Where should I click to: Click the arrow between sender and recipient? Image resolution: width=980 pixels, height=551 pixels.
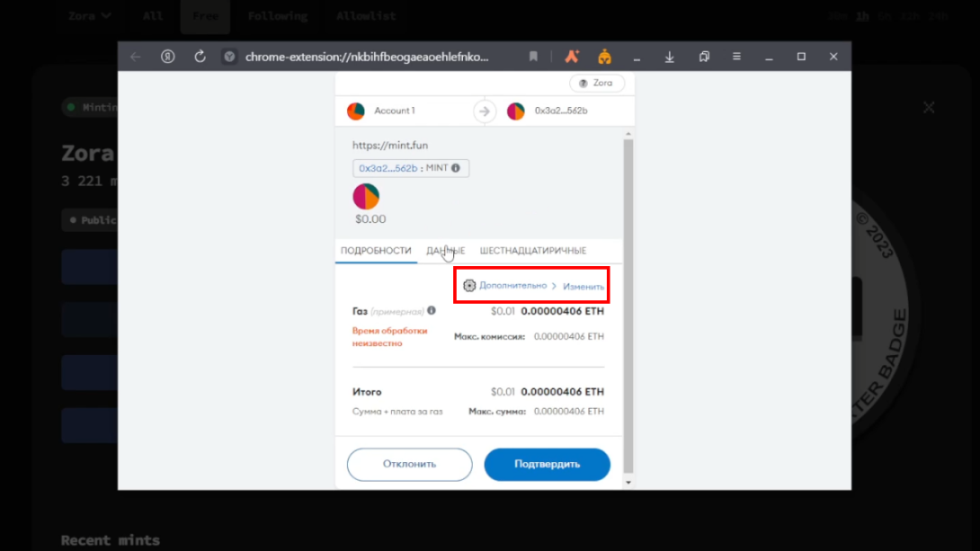point(485,111)
